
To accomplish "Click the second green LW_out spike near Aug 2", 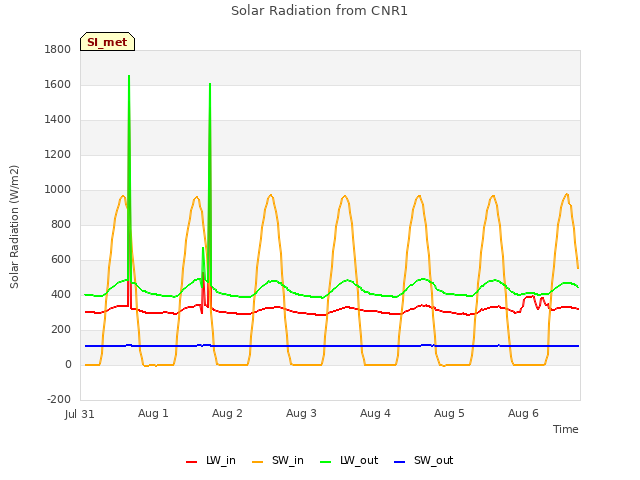I will (x=210, y=84).
